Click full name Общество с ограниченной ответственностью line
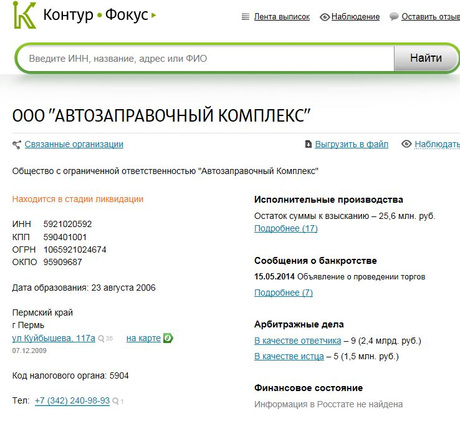The image size is (460, 421). tap(165, 171)
